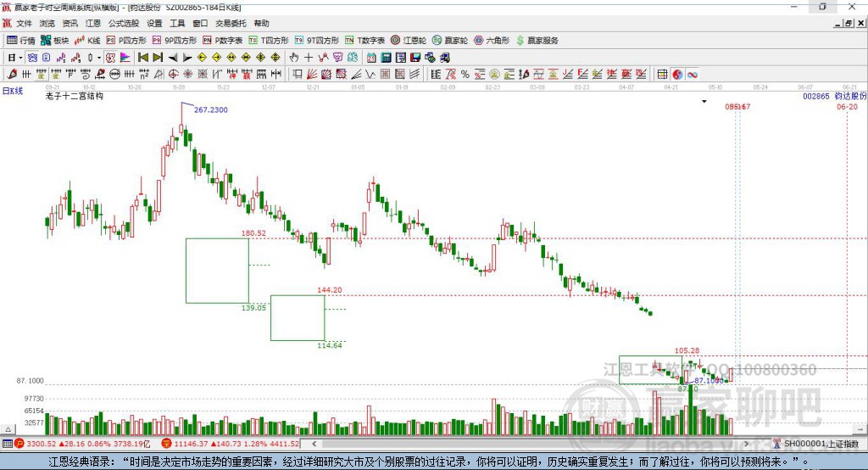Click the black left arrow icon
The width and height of the screenshot is (868, 470).
tap(173, 58)
